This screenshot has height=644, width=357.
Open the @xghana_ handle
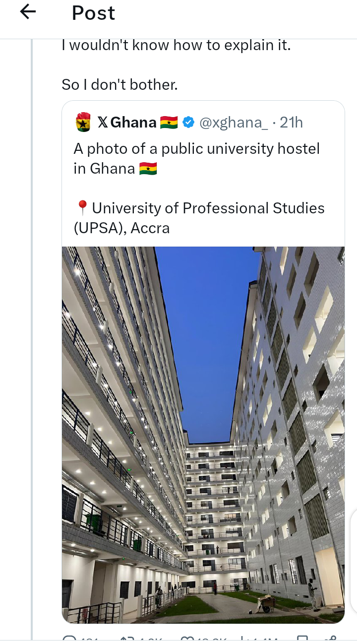coord(233,122)
